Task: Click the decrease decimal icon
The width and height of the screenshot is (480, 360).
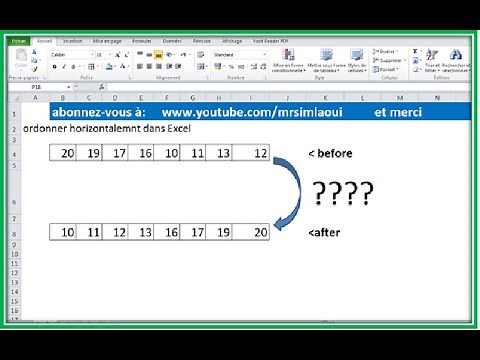Action: [x=263, y=67]
